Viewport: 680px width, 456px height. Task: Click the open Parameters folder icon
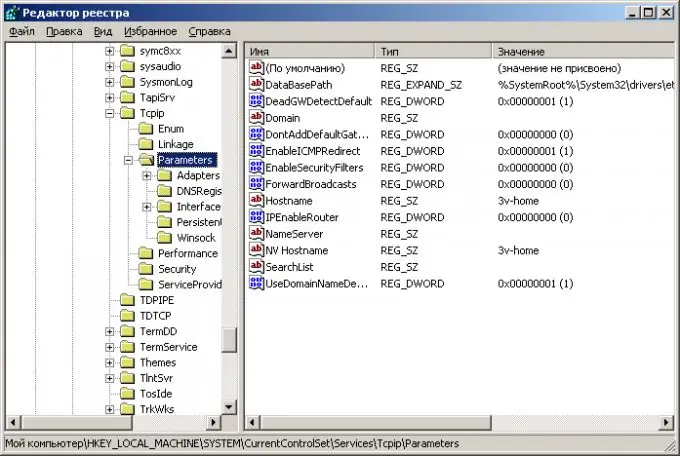(x=147, y=160)
